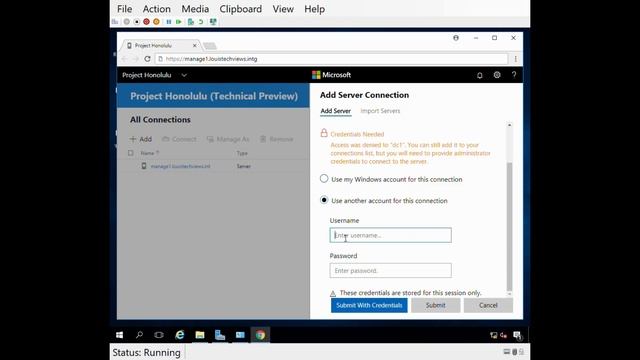Click the Username input field
This screenshot has width=640, height=360.
pyautogui.click(x=391, y=235)
